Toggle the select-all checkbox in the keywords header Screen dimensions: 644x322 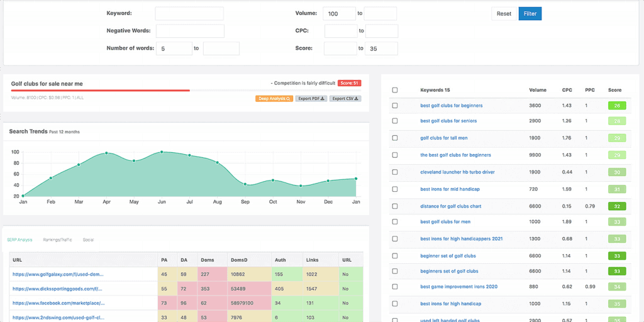394,90
